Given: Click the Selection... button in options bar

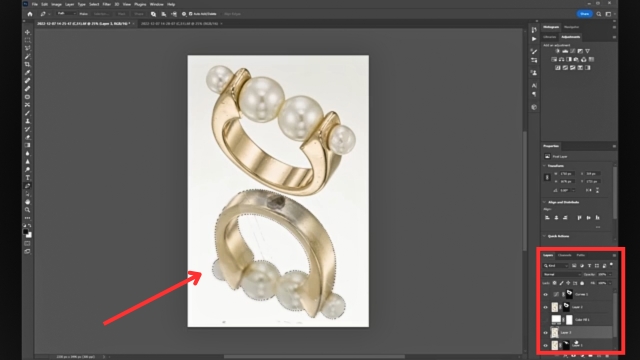Looking at the screenshot, I should pos(101,14).
